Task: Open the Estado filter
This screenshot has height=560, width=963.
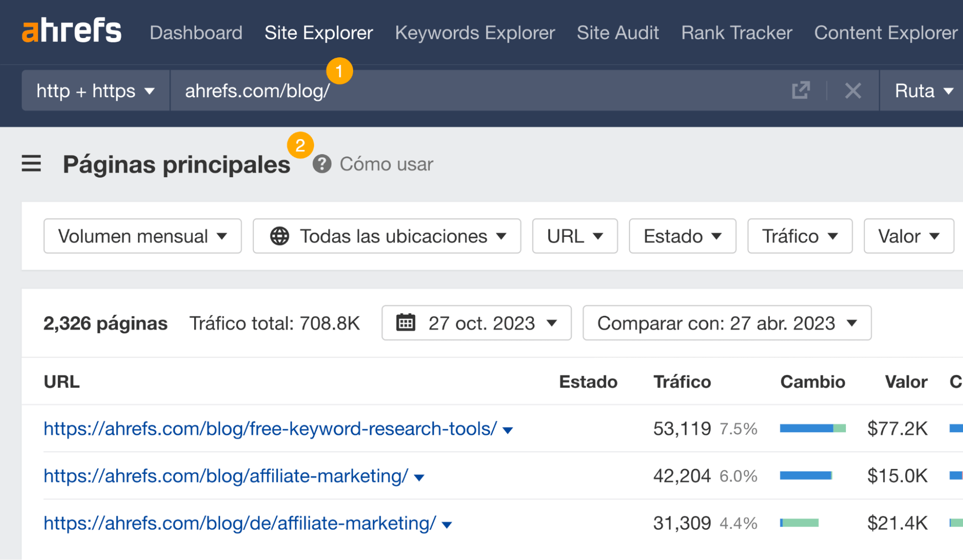Action: pyautogui.click(x=682, y=236)
